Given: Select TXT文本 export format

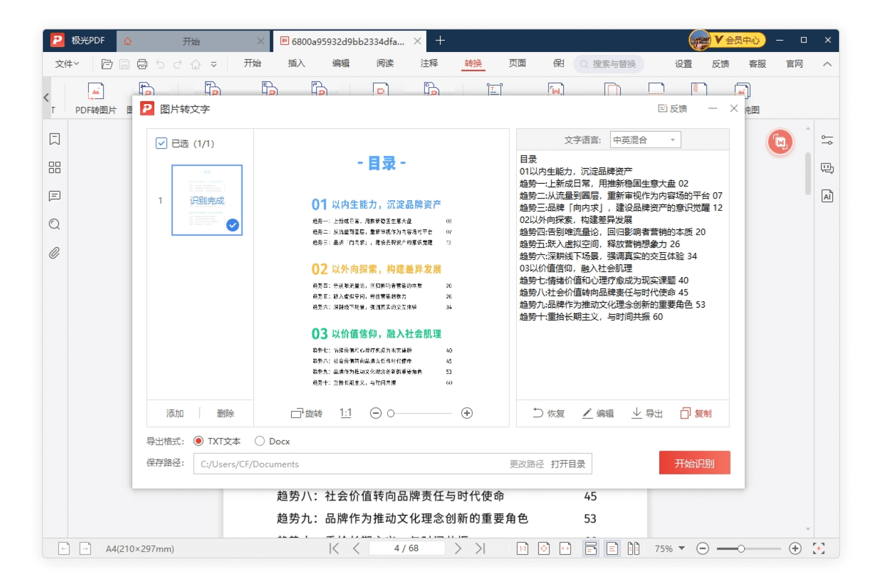Looking at the screenshot, I should pyautogui.click(x=198, y=441).
